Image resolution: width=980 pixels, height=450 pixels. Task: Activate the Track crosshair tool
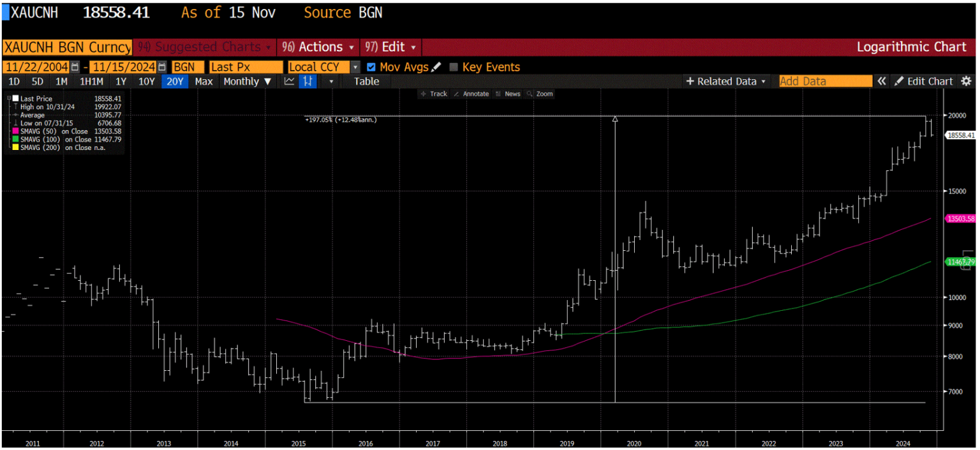[438, 93]
